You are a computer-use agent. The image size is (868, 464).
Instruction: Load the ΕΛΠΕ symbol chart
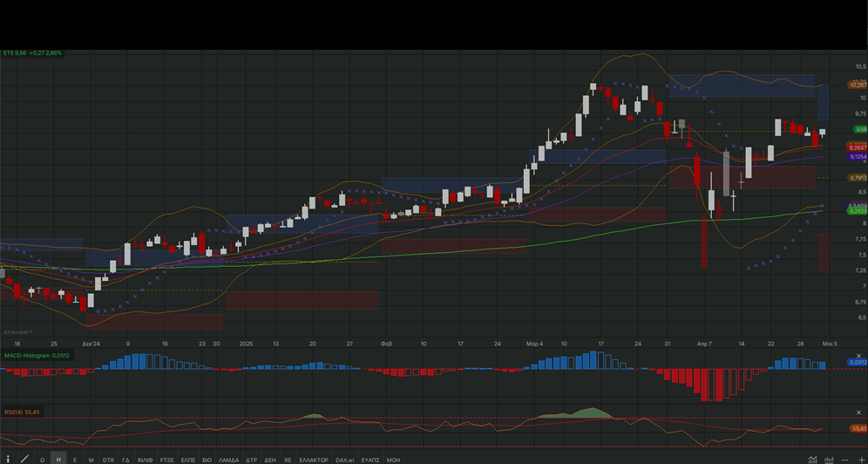tap(188, 460)
